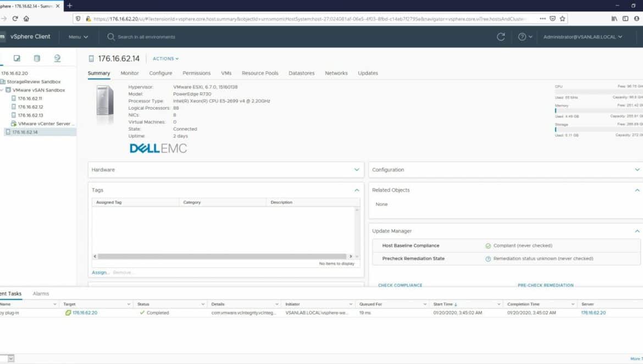Open the browser library icon
Image resolution: width=643 pixels, height=364 pixels.
click(614, 19)
